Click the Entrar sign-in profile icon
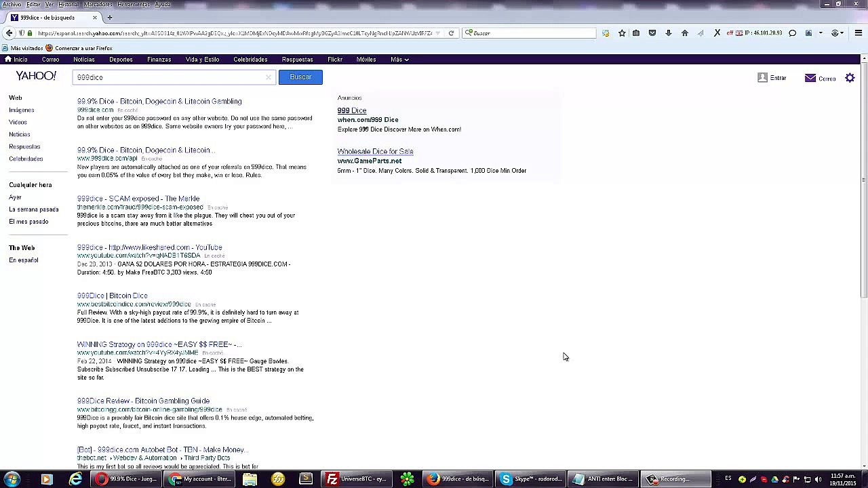 pyautogui.click(x=762, y=78)
